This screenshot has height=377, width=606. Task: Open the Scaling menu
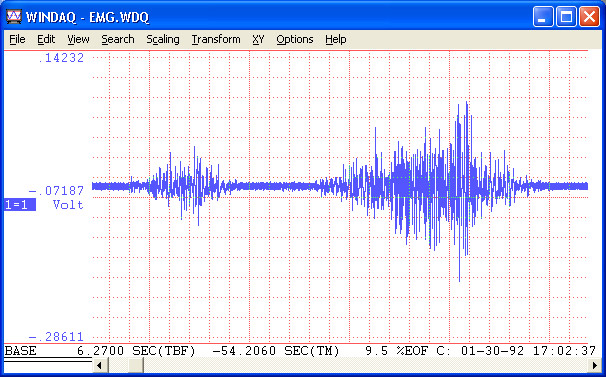point(163,39)
